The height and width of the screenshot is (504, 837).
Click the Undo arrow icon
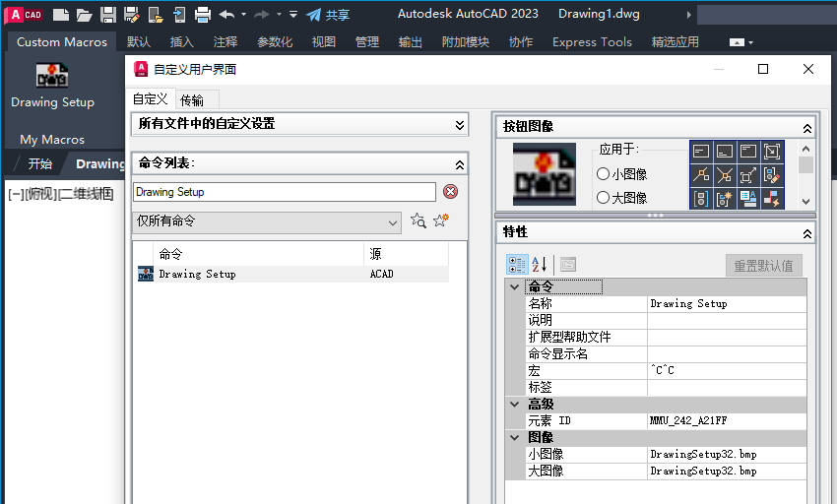pyautogui.click(x=226, y=15)
